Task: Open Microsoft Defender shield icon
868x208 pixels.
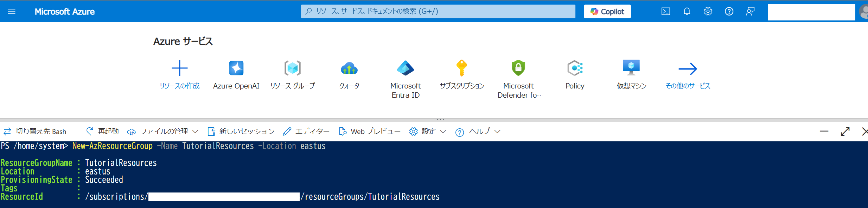Action: pos(518,68)
